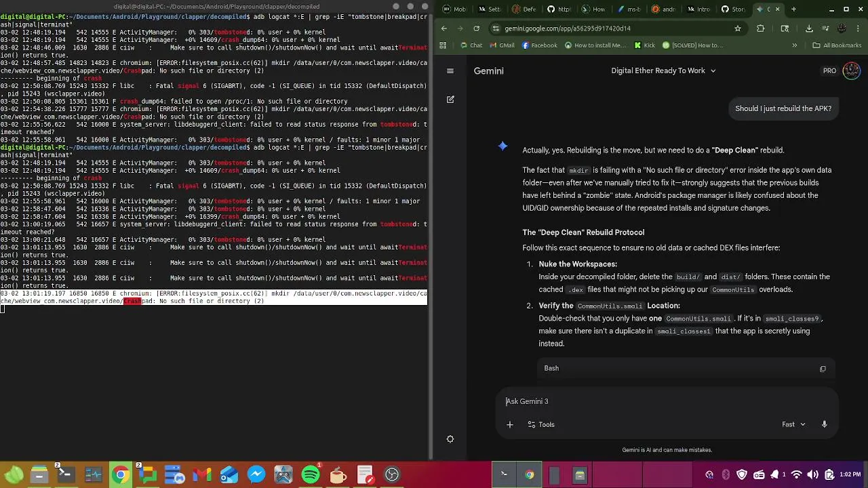Click the 'Should I just rebuild the APK?' message
This screenshot has height=488, width=868.
tap(783, 108)
